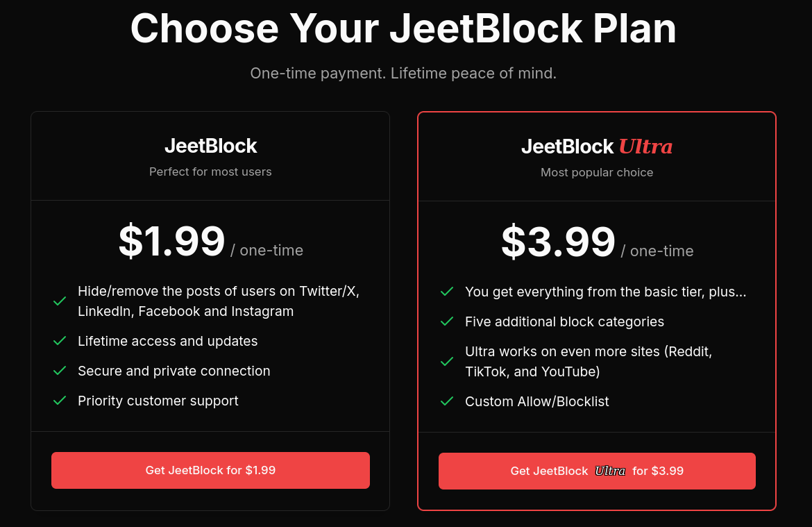Click the Perfect for most users subtitle

pyautogui.click(x=210, y=172)
